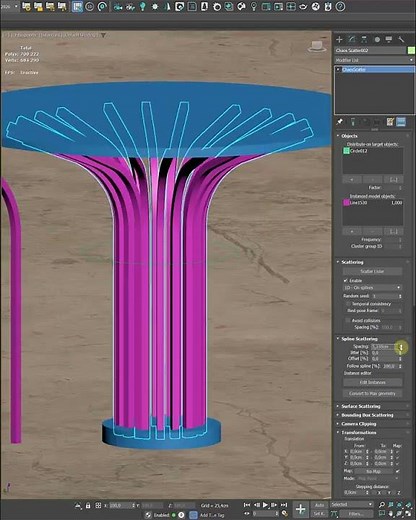Click the No Map button in Transformations
Image resolution: width=416 pixels, height=520 pixels.
373,471
